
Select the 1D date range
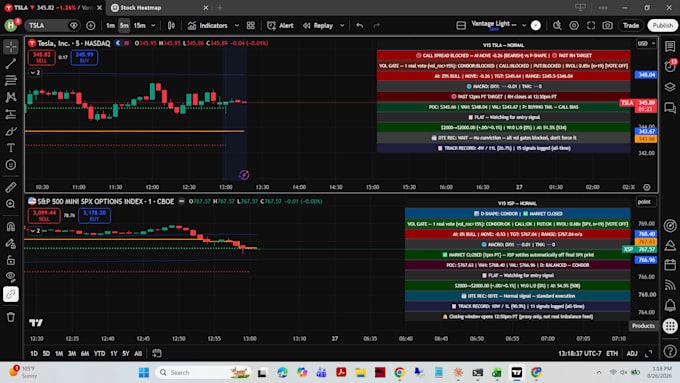33,354
